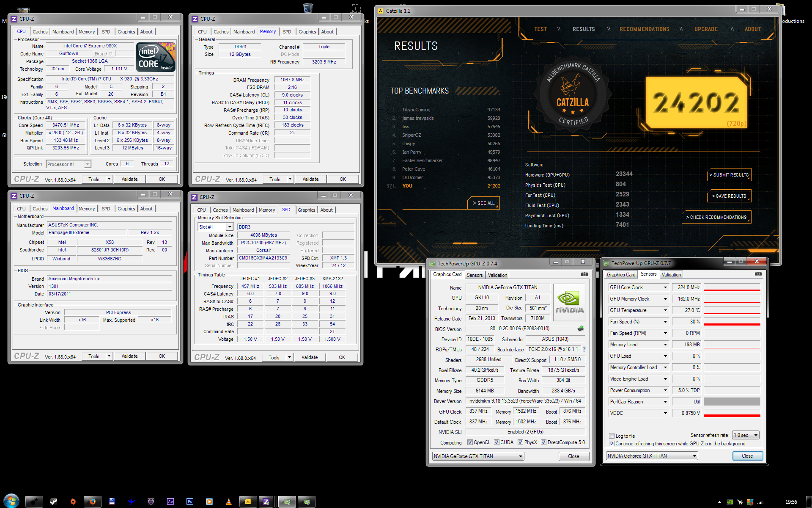Open Steam from the taskbar
The height and width of the screenshot is (508, 812).
[x=54, y=502]
